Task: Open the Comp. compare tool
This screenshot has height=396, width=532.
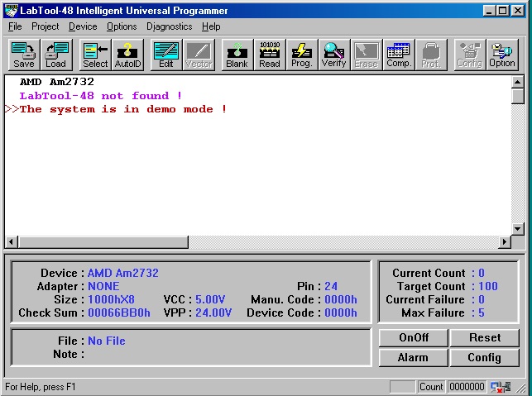Action: [x=399, y=55]
